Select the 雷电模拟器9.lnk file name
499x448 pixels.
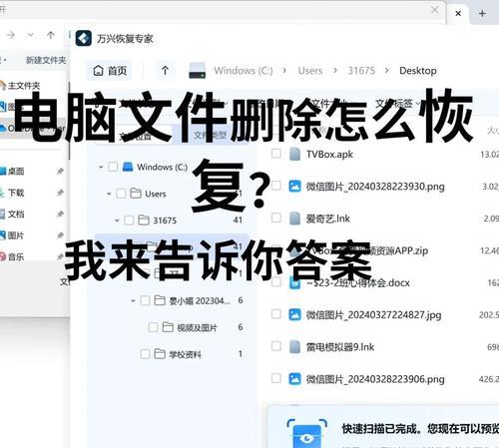click(x=340, y=347)
